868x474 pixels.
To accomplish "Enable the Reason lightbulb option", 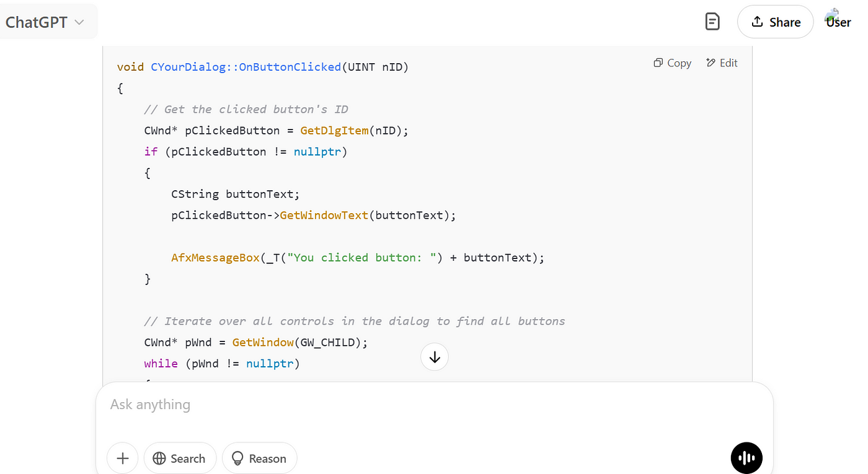I will [259, 459].
